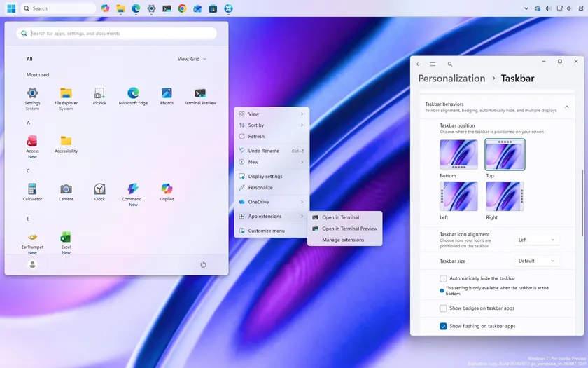Open PicPick from the Start menu

[99, 96]
